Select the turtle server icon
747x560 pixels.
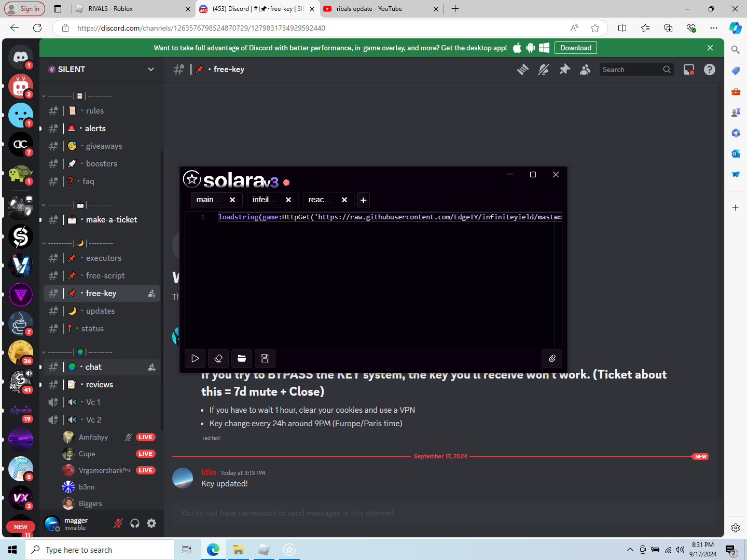21,173
